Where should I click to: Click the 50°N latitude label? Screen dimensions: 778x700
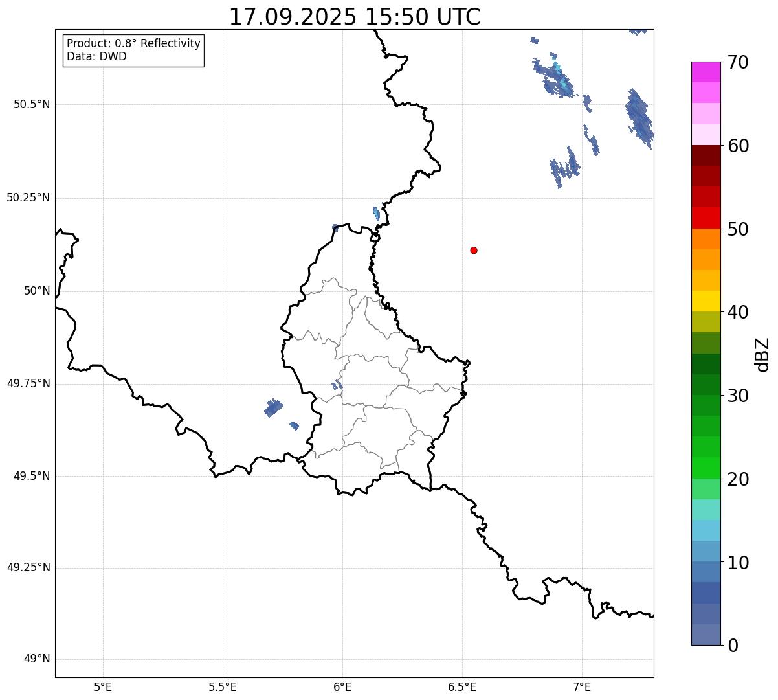coord(37,291)
